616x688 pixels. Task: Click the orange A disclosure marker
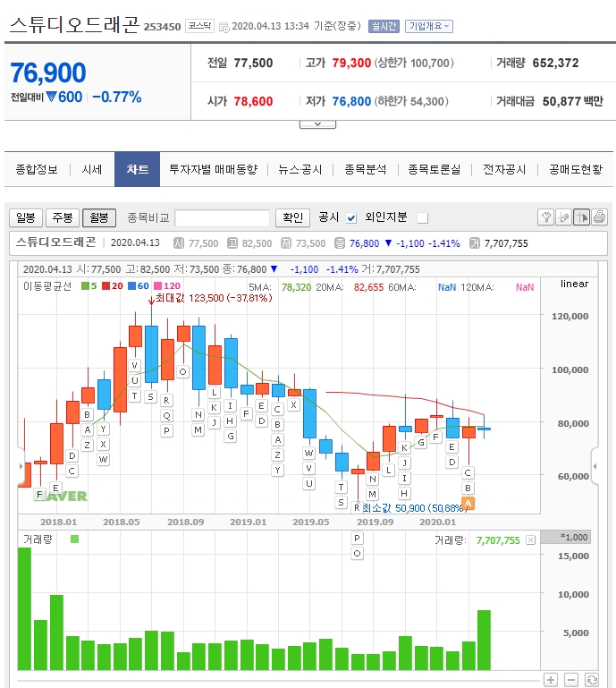[x=468, y=504]
